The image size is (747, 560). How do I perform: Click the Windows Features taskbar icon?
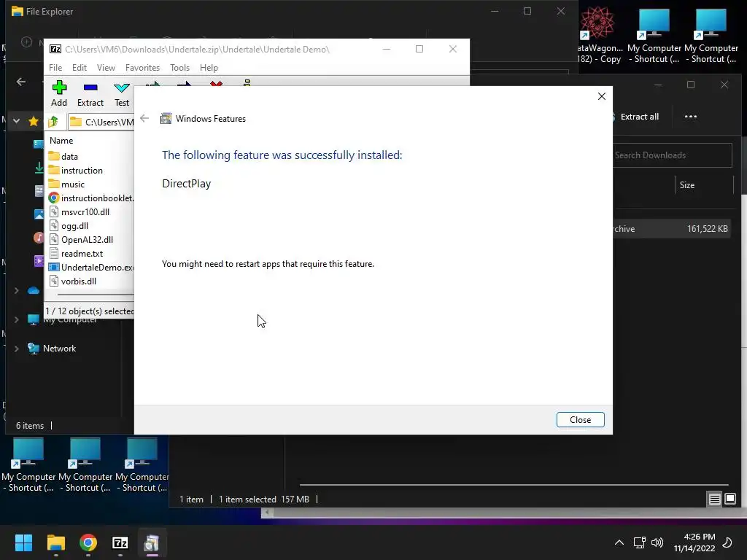click(x=152, y=542)
